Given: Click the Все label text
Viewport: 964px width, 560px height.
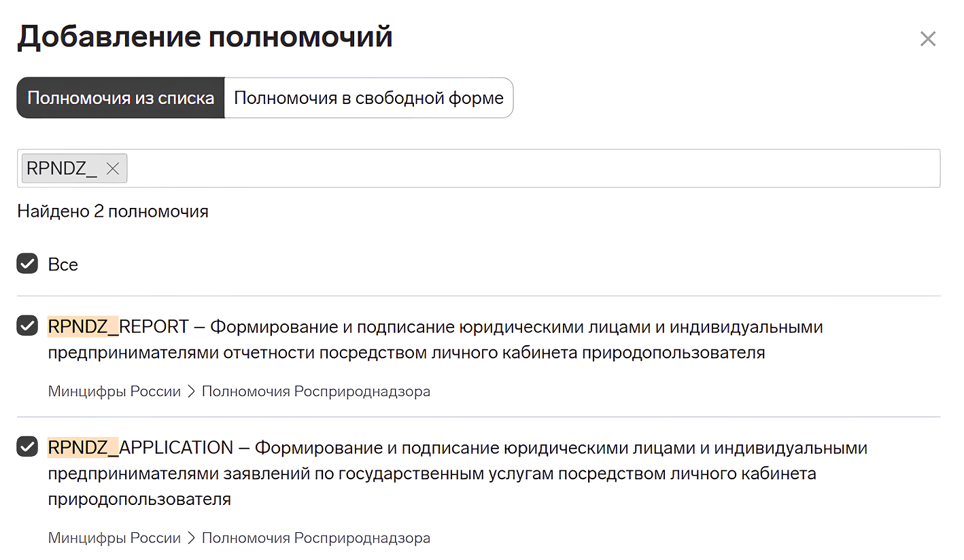Looking at the screenshot, I should click(x=63, y=264).
